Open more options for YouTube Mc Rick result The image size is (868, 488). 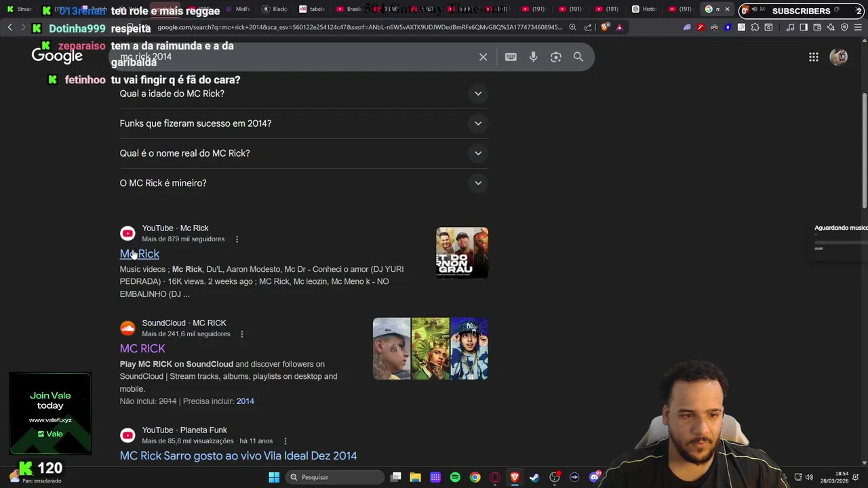[x=237, y=239]
